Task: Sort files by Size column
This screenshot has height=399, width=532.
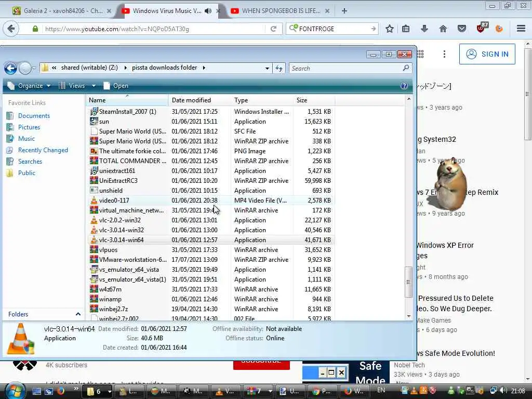Action: (x=314, y=100)
